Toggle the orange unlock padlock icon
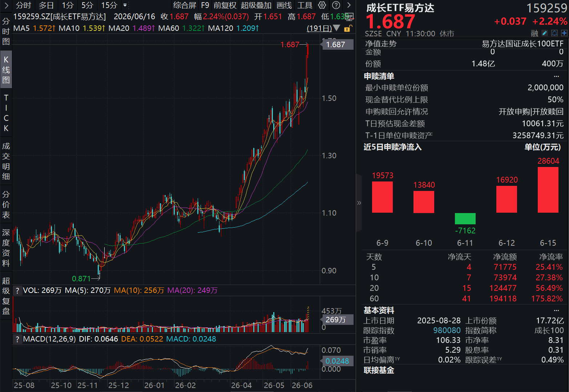 click(348, 28)
